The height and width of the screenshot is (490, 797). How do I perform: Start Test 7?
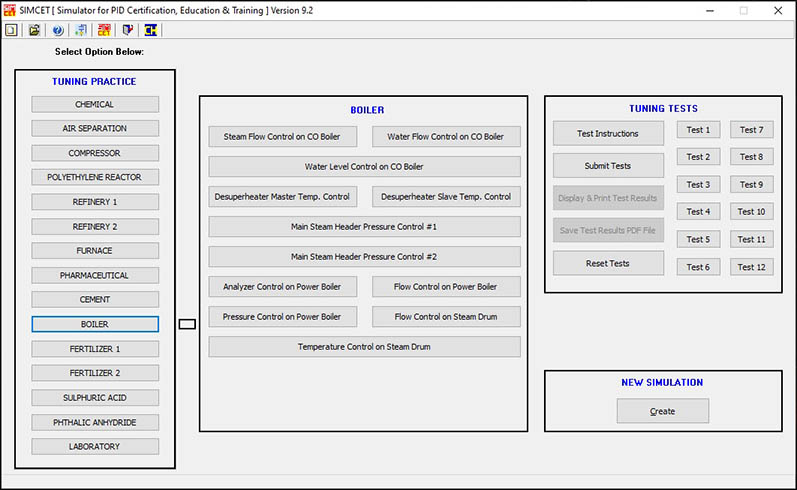click(752, 130)
